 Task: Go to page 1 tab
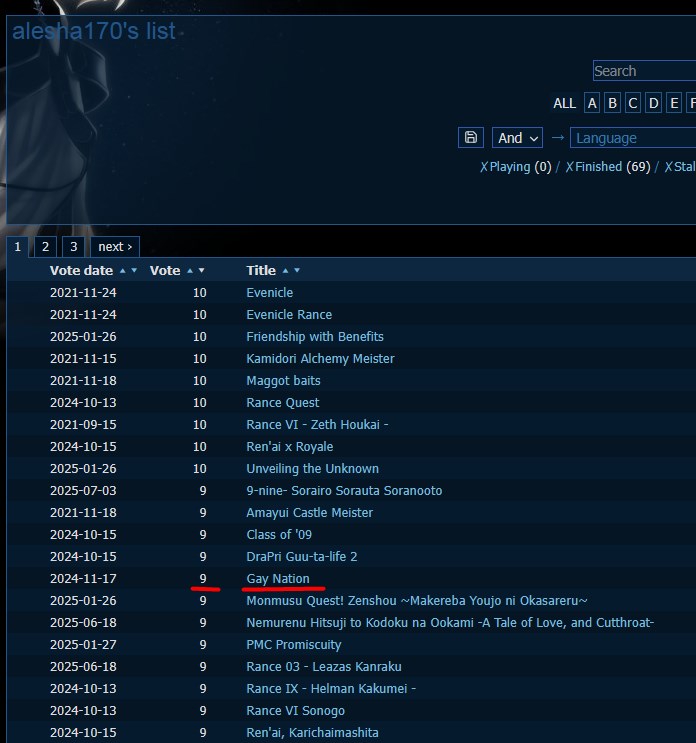point(18,246)
